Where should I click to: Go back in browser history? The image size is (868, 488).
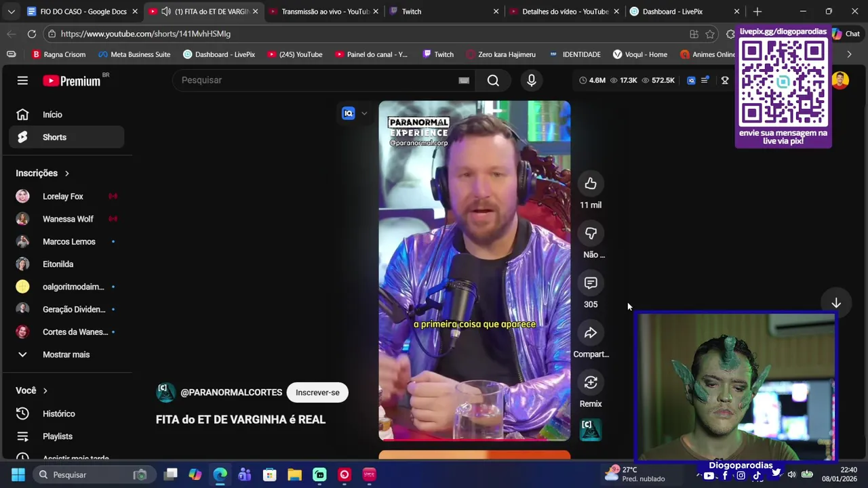click(12, 34)
